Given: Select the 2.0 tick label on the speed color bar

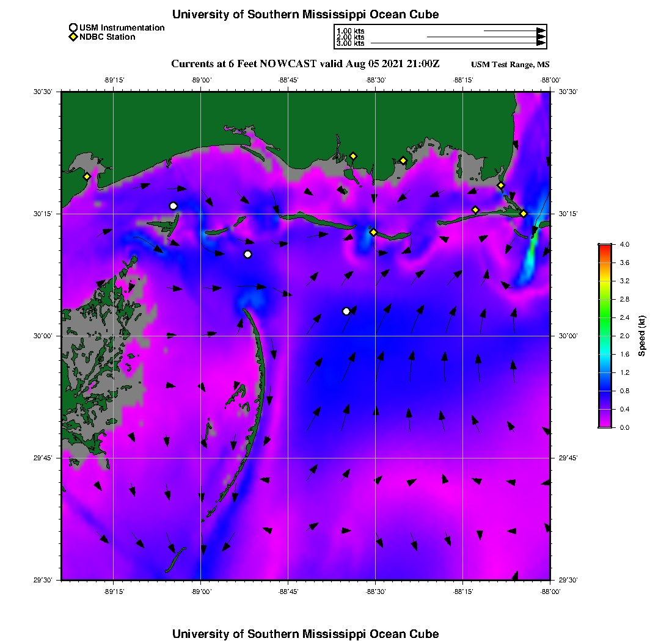Looking at the screenshot, I should tap(624, 336).
